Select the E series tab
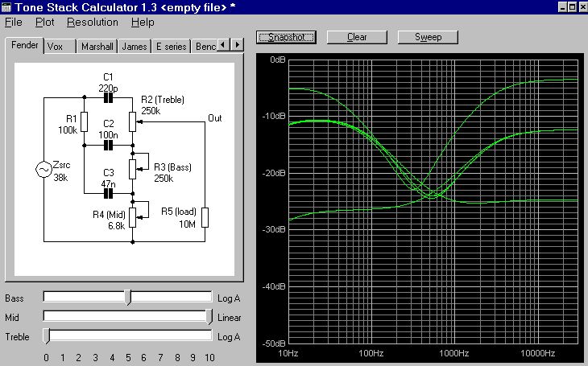Image resolution: width=588 pixels, height=366 pixels. [x=170, y=47]
